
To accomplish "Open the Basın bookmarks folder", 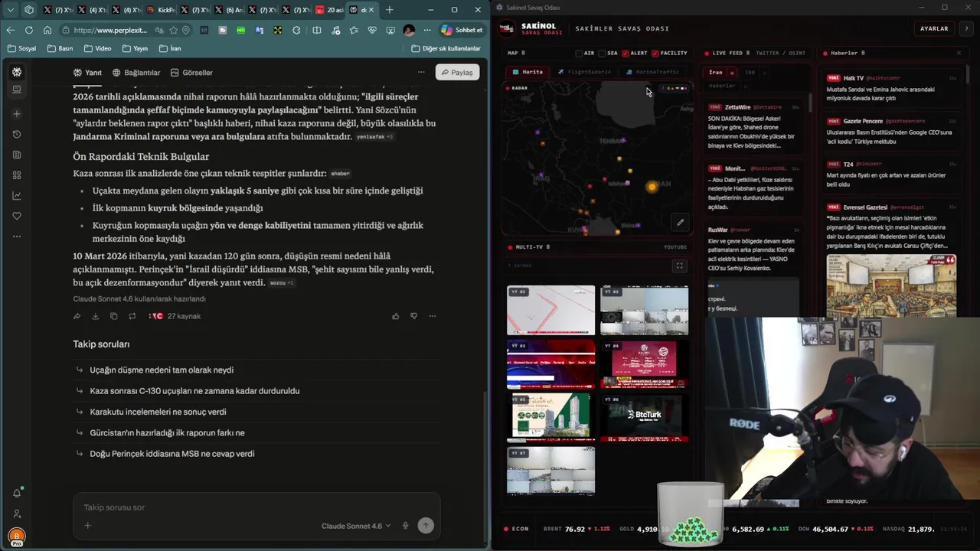I will click(x=60, y=48).
